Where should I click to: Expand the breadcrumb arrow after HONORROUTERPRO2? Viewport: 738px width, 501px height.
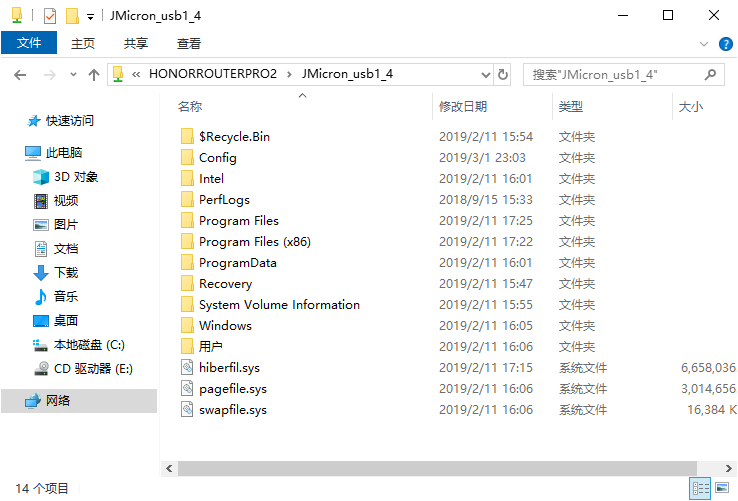(289, 74)
